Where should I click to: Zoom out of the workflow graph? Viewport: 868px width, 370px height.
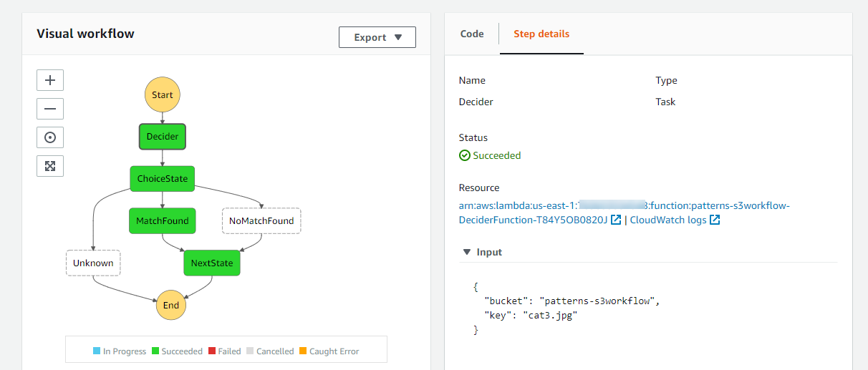click(50, 109)
